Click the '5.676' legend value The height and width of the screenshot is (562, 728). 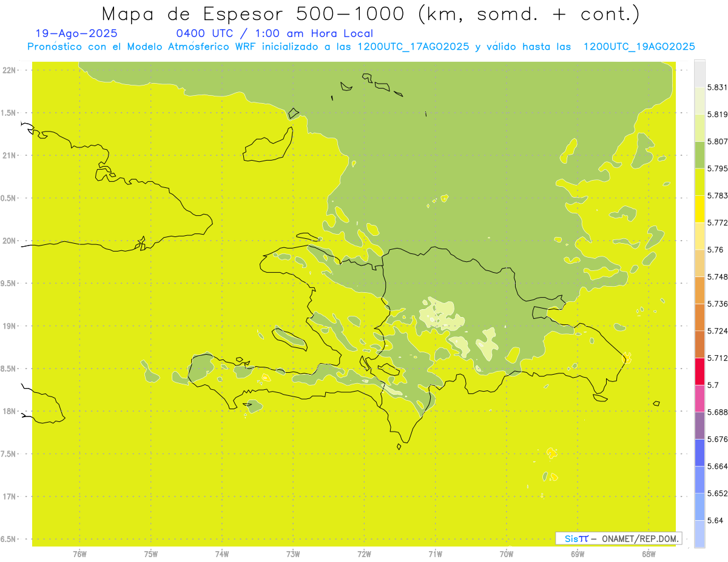tap(717, 439)
